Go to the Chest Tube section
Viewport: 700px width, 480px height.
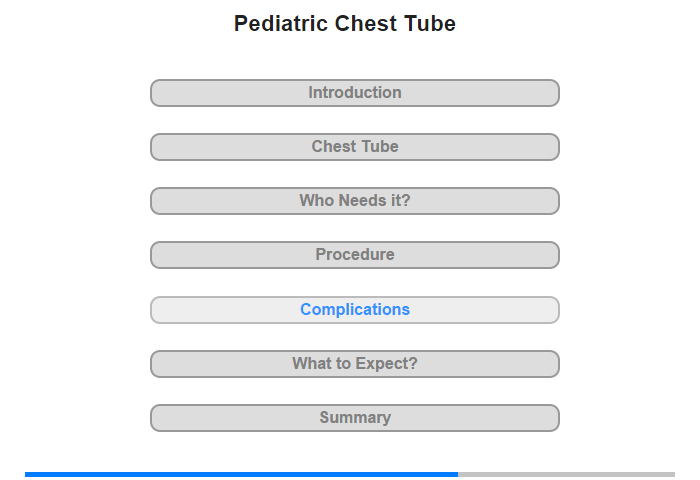pyautogui.click(x=355, y=147)
